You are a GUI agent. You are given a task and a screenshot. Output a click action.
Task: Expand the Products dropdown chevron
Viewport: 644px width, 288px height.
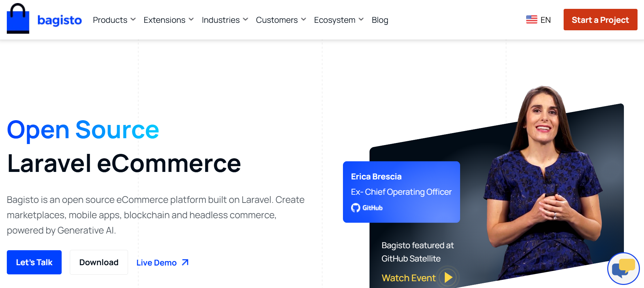click(x=133, y=19)
